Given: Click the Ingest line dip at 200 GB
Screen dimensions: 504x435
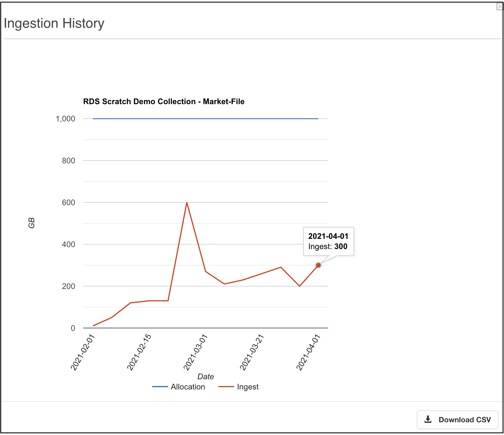Looking at the screenshot, I should (x=300, y=286).
